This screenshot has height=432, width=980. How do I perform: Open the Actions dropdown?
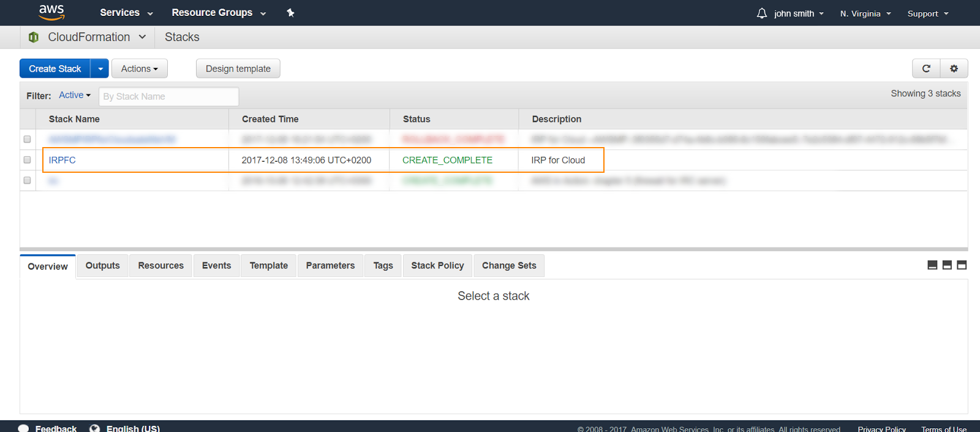[x=140, y=69]
